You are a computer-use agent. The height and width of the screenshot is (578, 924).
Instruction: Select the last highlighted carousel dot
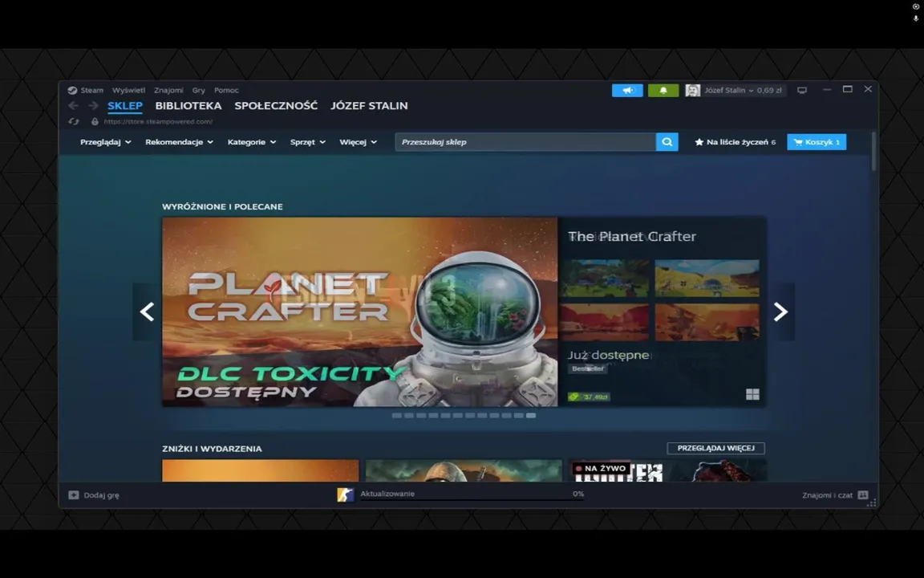531,415
